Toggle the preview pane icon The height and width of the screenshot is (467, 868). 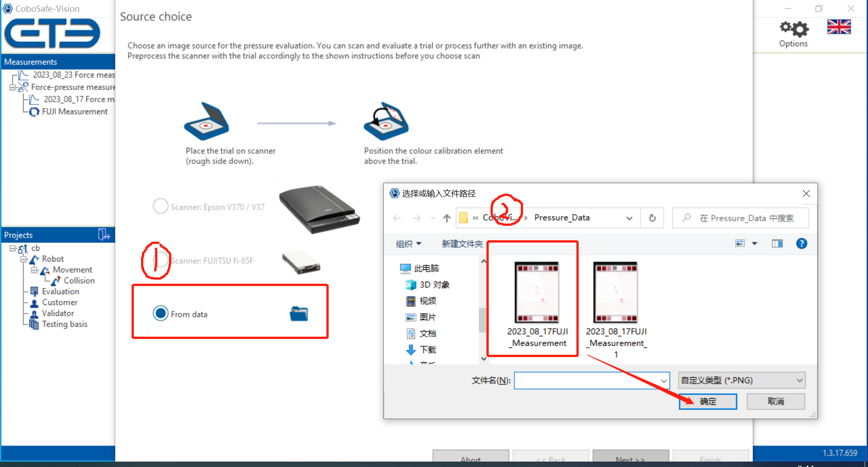(777, 244)
